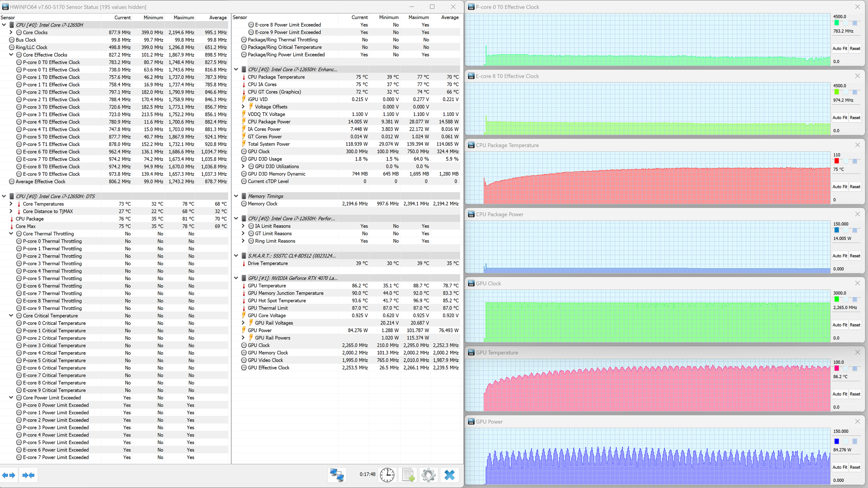
Task: Collapse the Core Power Limit Exceeded group
Action: pyautogui.click(x=11, y=398)
